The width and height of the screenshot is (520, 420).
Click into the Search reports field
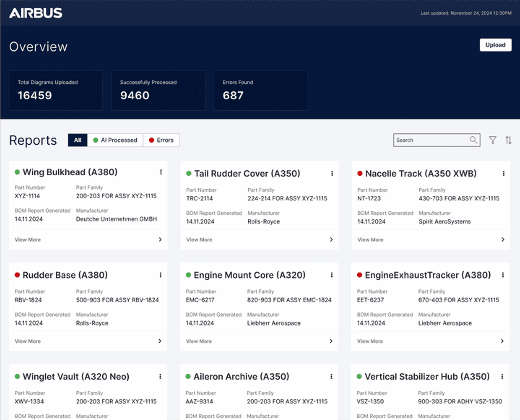click(431, 140)
